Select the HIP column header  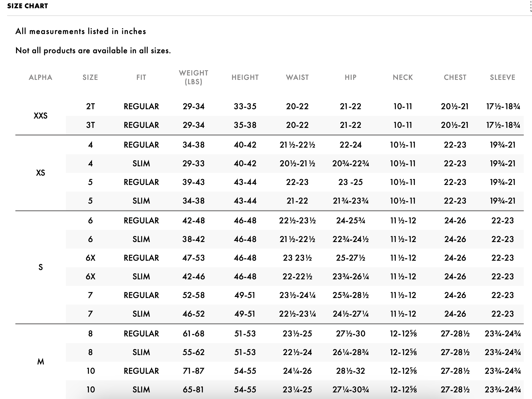pos(351,77)
